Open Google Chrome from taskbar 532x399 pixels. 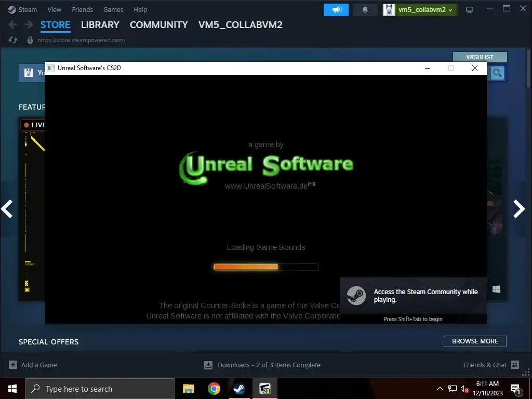(214, 389)
